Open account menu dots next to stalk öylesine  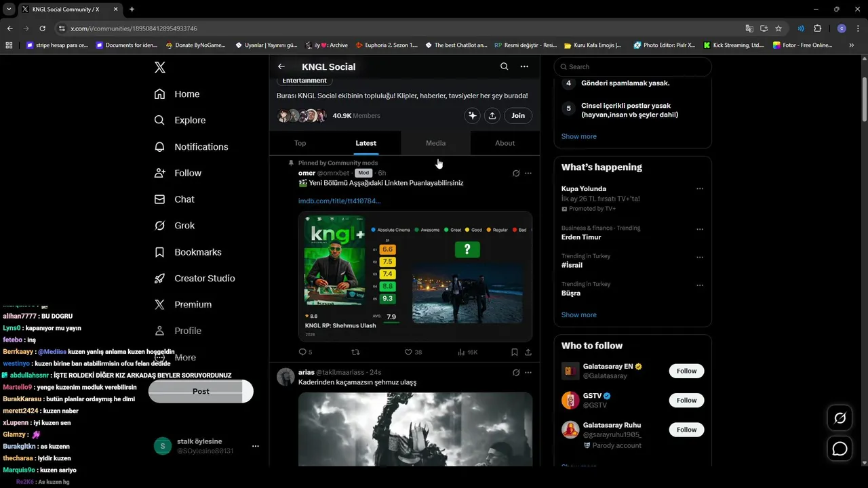256,446
